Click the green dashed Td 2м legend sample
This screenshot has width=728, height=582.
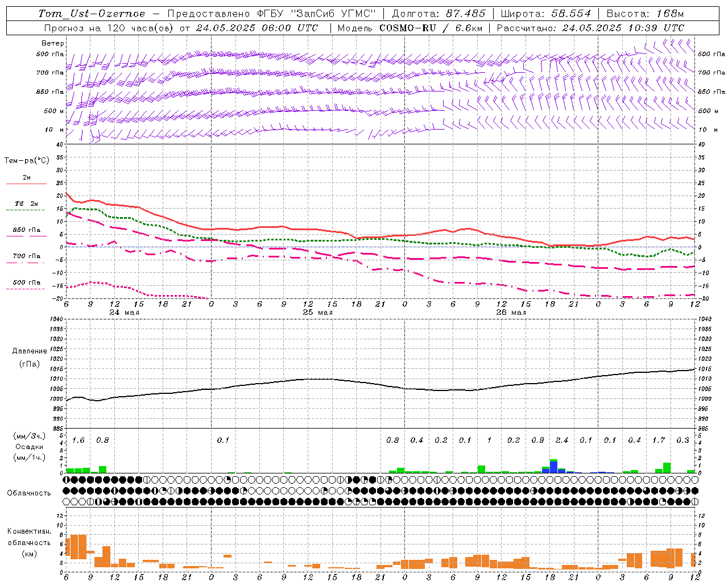[x=26, y=210]
